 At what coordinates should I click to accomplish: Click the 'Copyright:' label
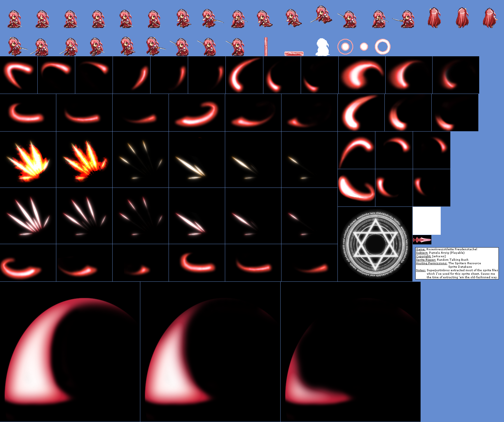[x=423, y=256]
